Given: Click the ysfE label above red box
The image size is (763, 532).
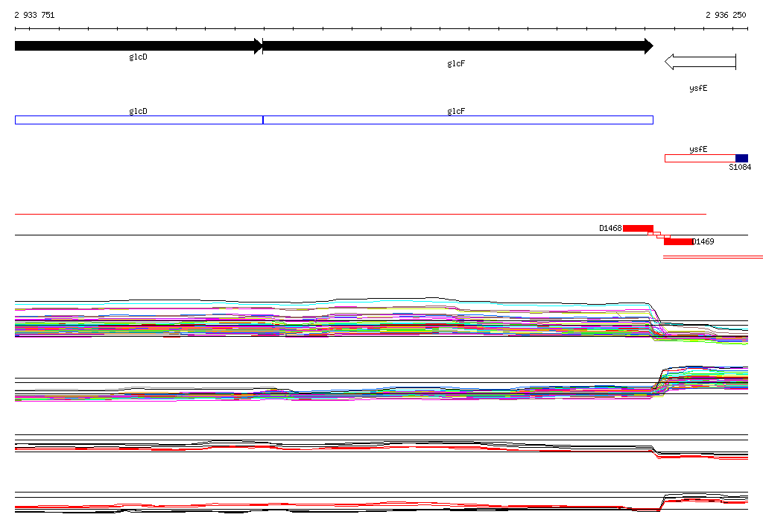Looking at the screenshot, I should click(x=698, y=150).
